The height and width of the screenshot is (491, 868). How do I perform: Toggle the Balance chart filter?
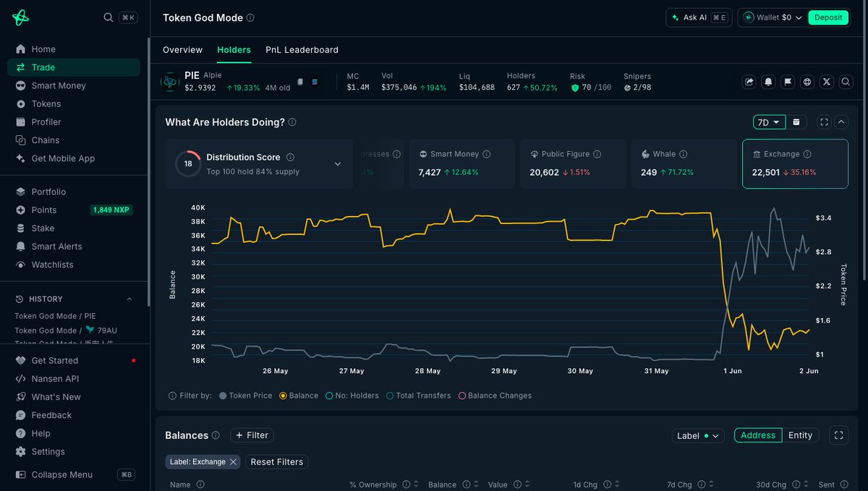point(299,396)
